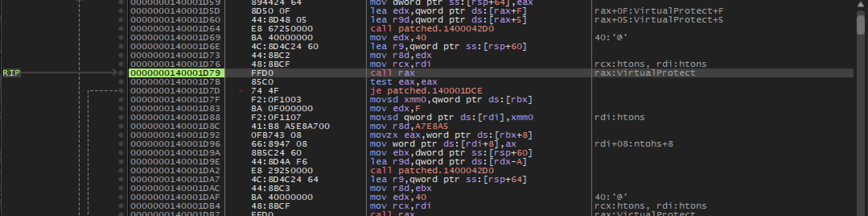Select instruction 'mov r8d,ebx'
868x216 pixels.
pyautogui.click(x=401, y=188)
